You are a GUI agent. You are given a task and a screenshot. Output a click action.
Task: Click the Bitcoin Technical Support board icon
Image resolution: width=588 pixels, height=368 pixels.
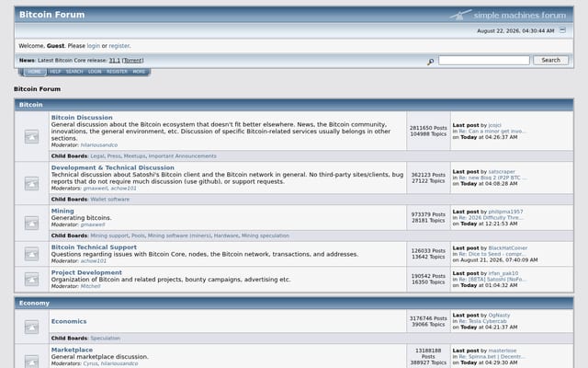(31, 254)
